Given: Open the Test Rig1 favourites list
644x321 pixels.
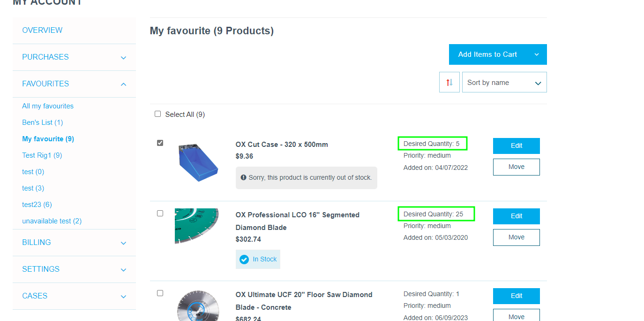Looking at the screenshot, I should pos(42,155).
